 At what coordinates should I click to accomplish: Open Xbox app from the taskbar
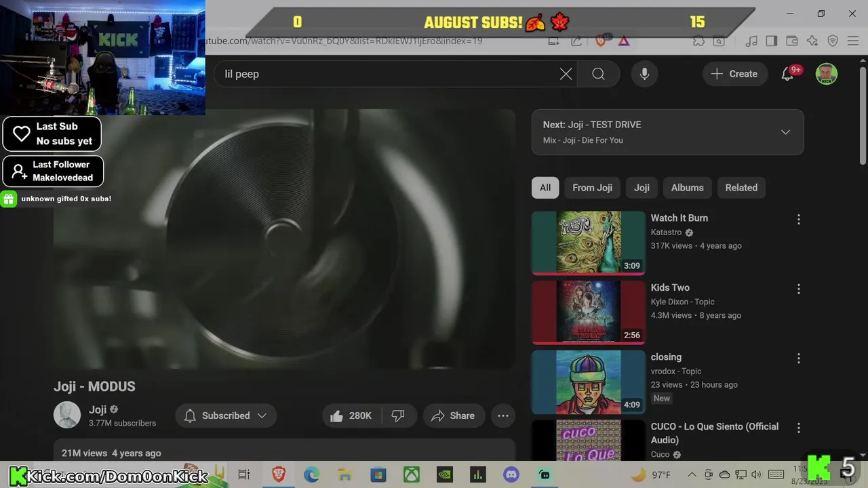[x=412, y=474]
